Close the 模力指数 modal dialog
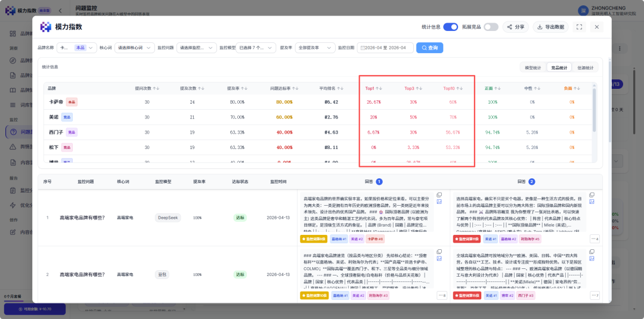 [597, 27]
